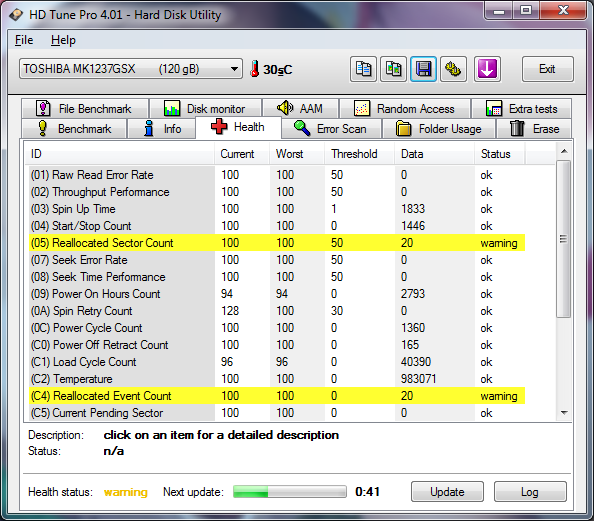
Task: Click the Update button
Action: tap(447, 492)
